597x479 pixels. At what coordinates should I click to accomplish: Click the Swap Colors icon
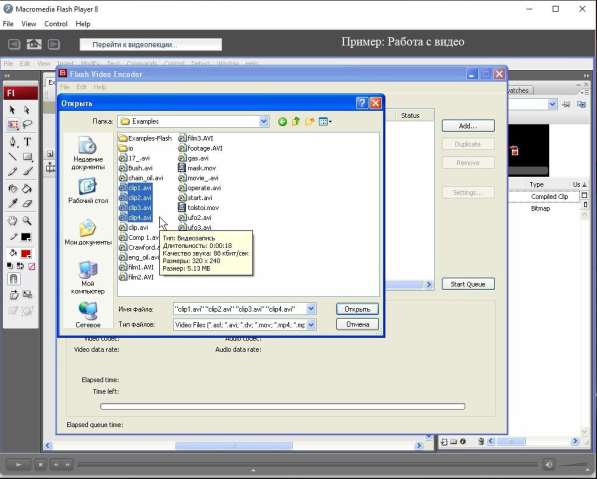(x=20, y=267)
